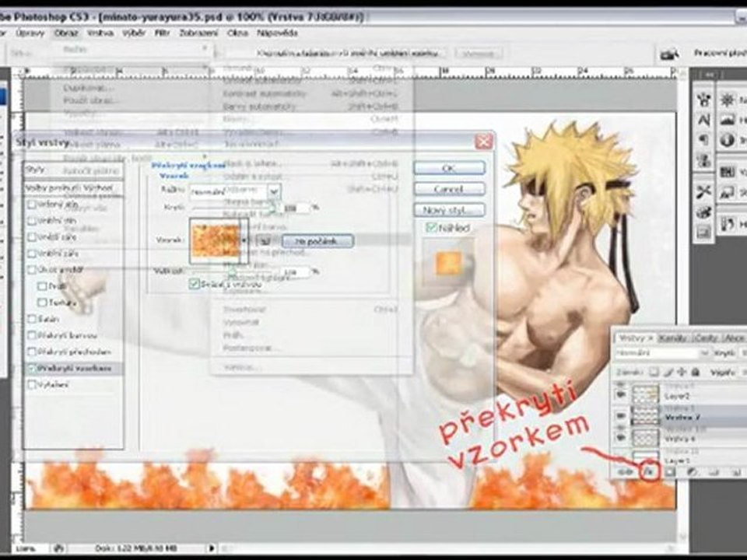747x560 pixels.
Task: Click the fx layer style icon in Layers panel
Action: click(x=648, y=471)
